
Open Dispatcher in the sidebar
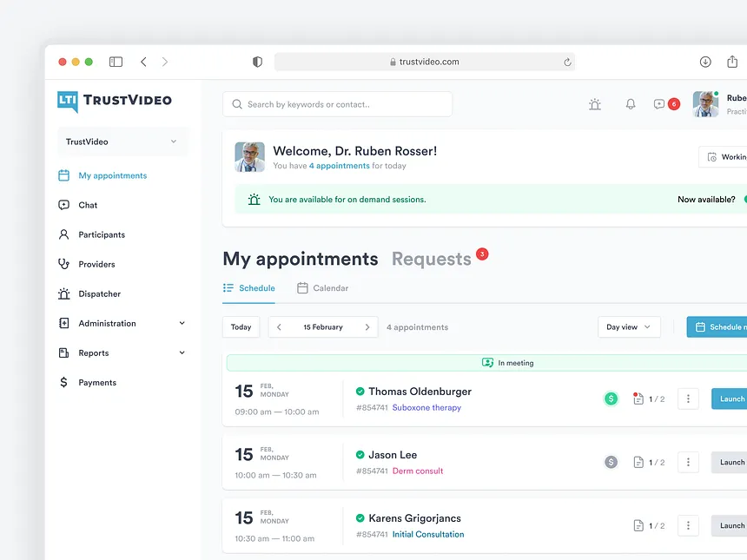[99, 293]
